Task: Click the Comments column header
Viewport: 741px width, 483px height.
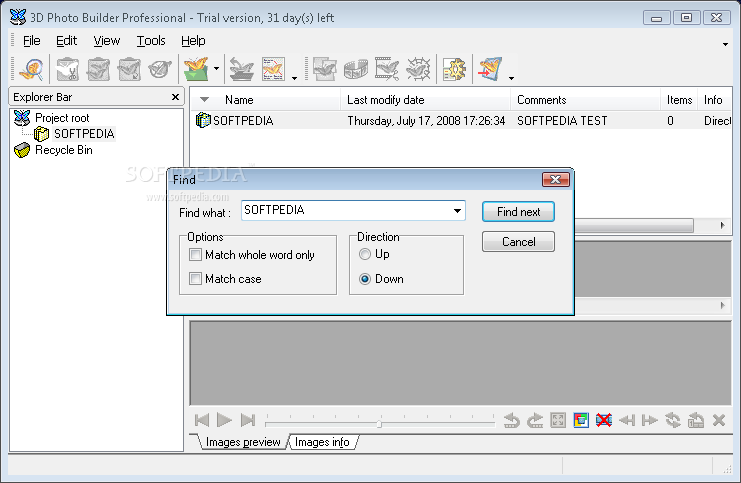Action: (x=586, y=100)
